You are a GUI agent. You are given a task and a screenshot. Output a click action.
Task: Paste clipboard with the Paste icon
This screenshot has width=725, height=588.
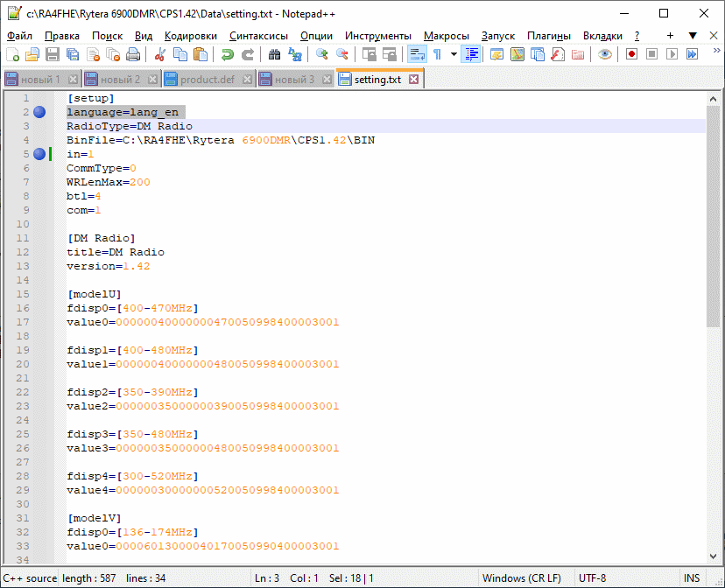point(201,54)
